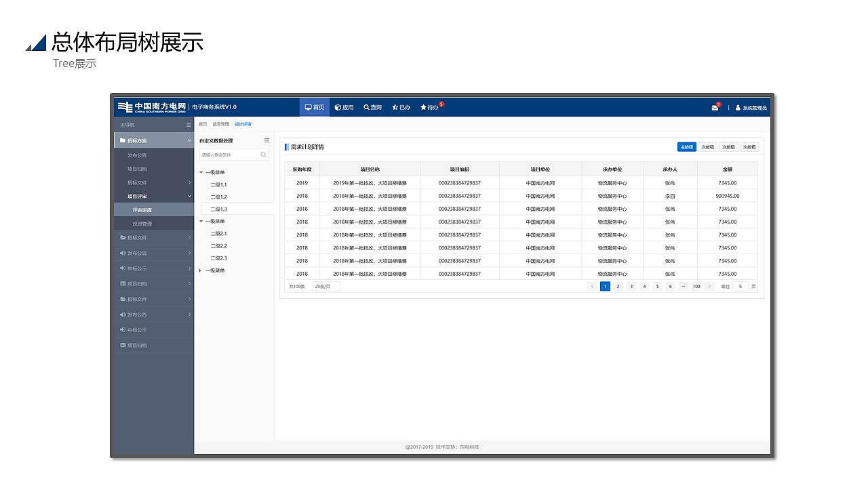Viewport: 868px width, 488px height.
Task: Switch to the 首页 top navigation tab
Action: coord(315,107)
